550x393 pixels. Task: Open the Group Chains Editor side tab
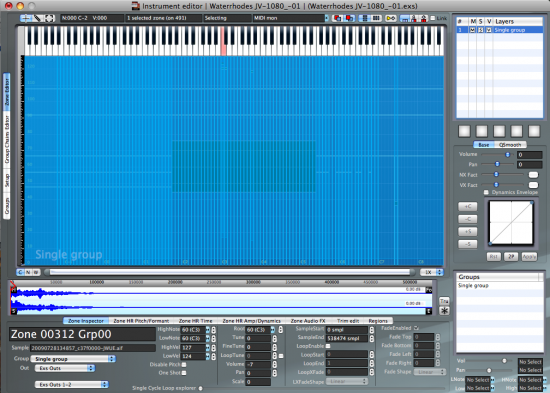(x=7, y=140)
